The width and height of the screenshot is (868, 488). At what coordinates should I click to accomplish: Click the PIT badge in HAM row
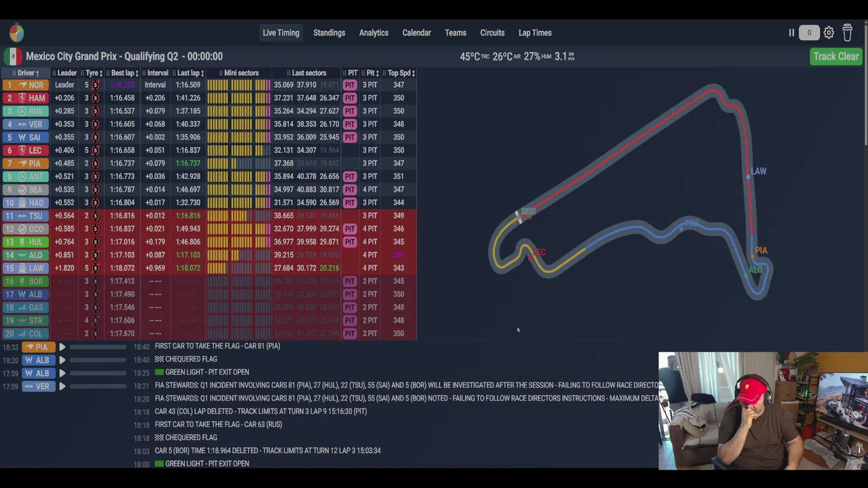click(350, 98)
